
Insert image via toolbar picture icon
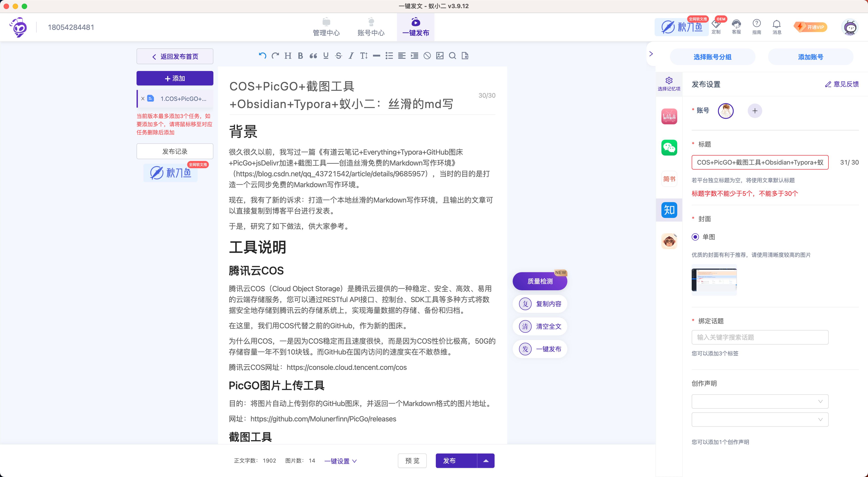pyautogui.click(x=440, y=56)
